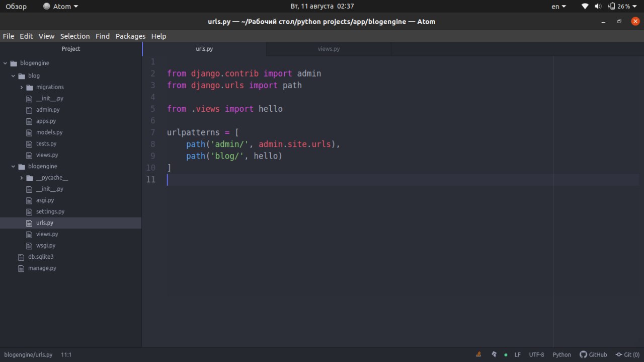644x362 pixels.
Task: Click the Kite icon in status bar
Action: (494, 354)
